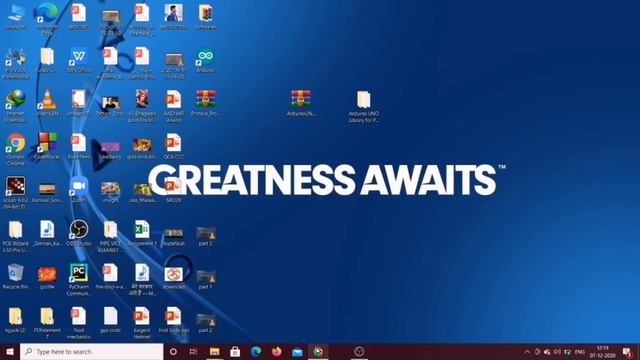640x360 pixels.
Task: Switch to OBS Studio taskbar button
Action: coord(359,351)
